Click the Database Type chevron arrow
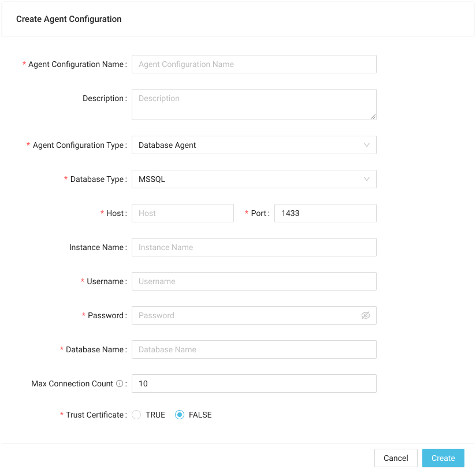This screenshot has height=473, width=476. (x=367, y=179)
